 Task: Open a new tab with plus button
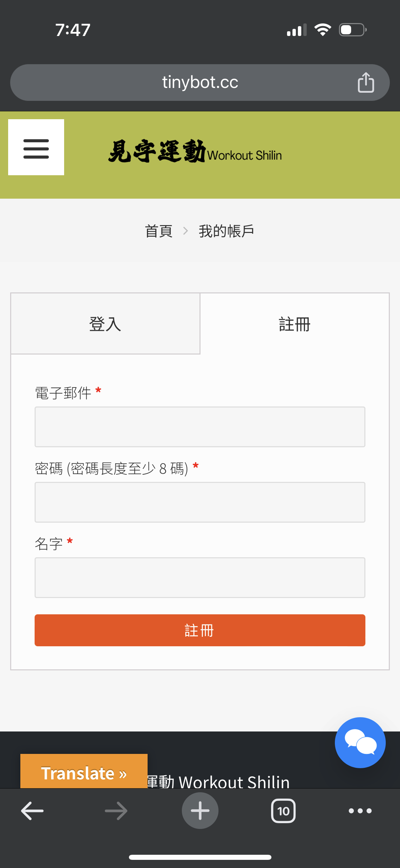click(x=200, y=811)
